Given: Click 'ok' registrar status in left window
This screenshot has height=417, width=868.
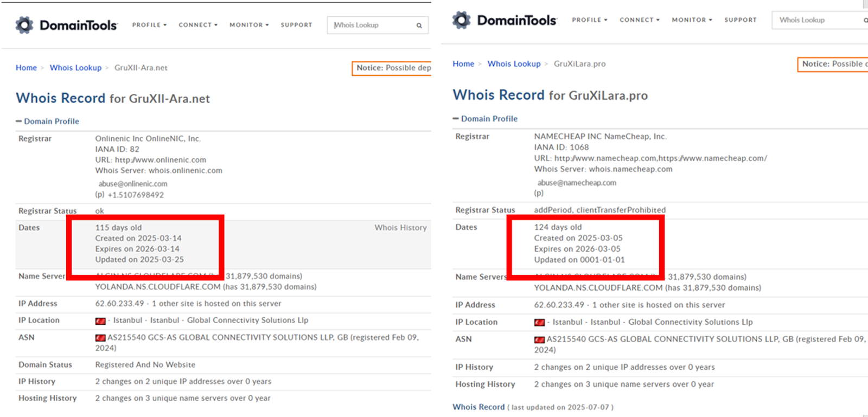Looking at the screenshot, I should [x=100, y=211].
